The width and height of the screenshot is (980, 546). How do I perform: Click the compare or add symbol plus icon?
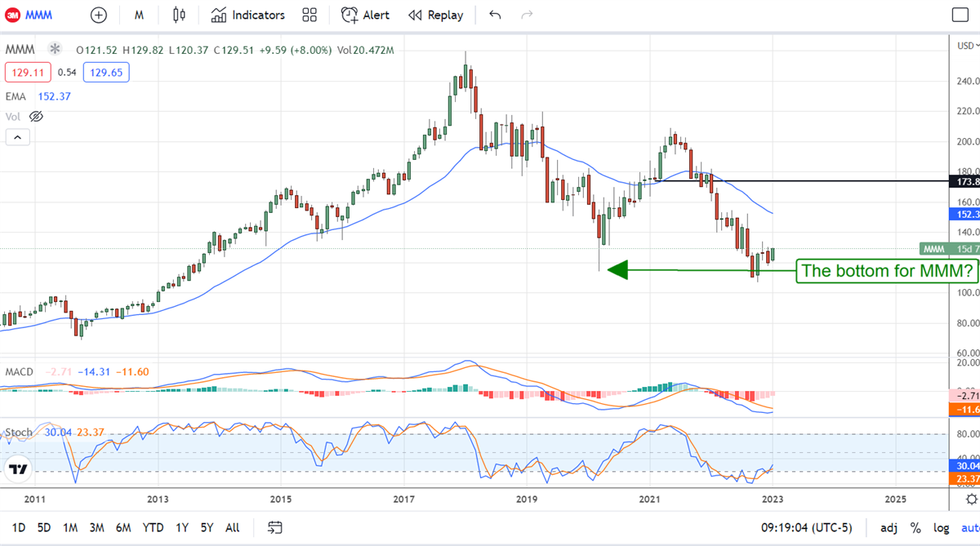(98, 15)
